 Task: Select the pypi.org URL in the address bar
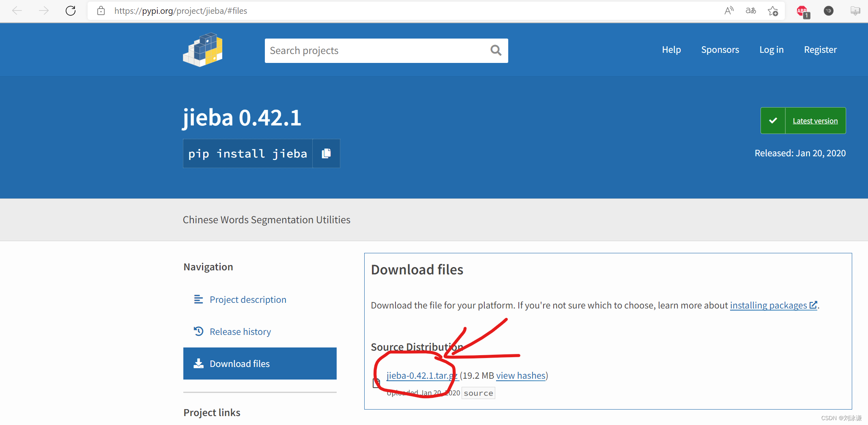(180, 11)
